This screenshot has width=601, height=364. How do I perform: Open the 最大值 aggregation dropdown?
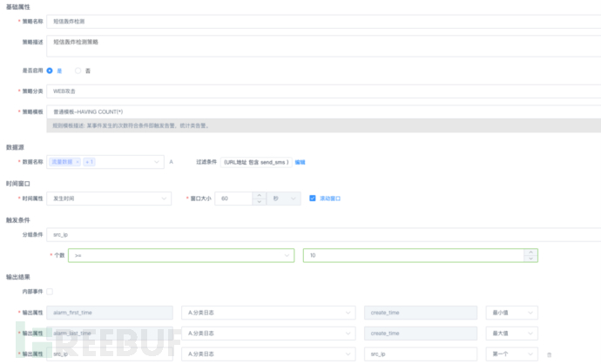point(513,333)
